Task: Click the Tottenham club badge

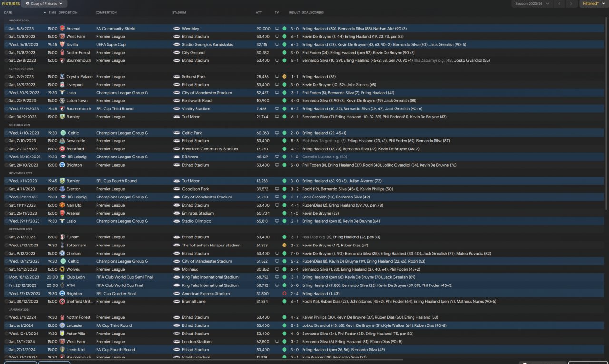Action: [x=62, y=245]
